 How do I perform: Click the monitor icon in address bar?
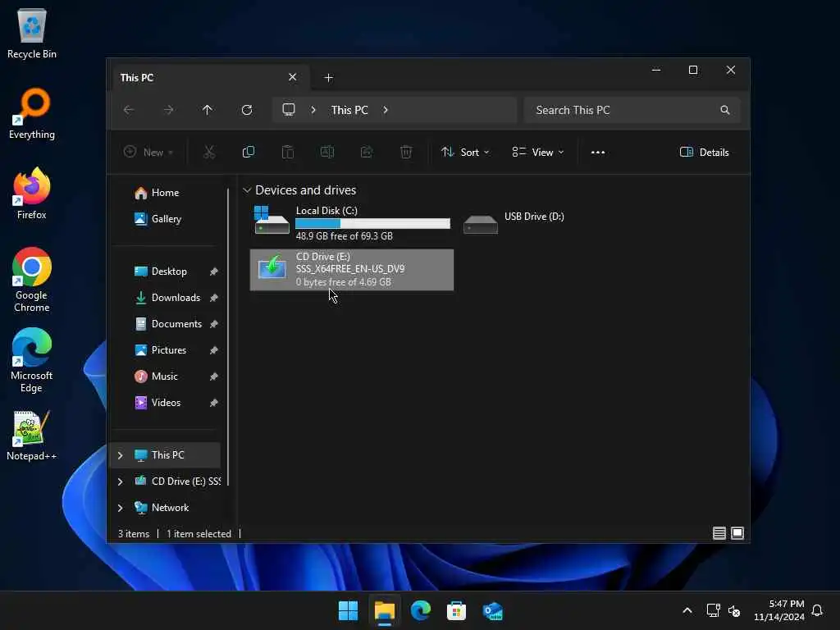point(289,110)
